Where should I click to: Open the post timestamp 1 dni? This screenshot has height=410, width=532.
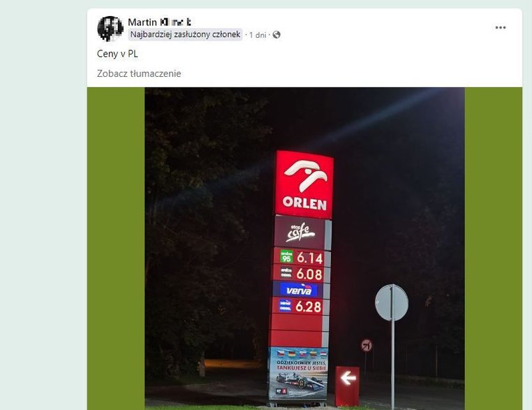pyautogui.click(x=258, y=35)
